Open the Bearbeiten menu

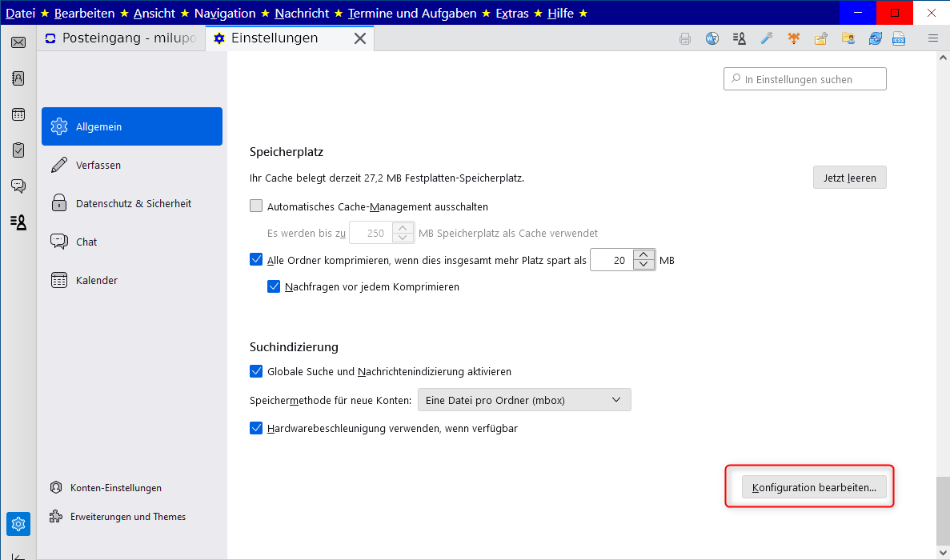[x=84, y=13]
